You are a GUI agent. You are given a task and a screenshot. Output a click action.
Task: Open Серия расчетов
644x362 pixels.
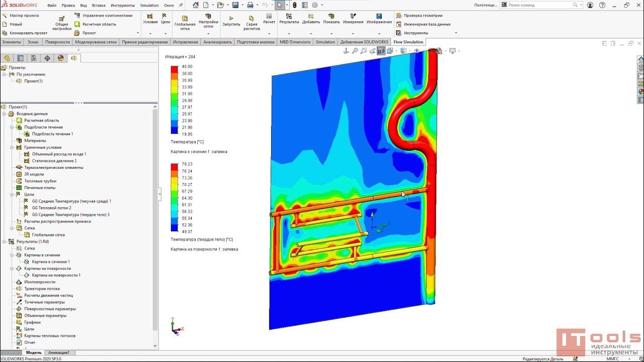252,23
